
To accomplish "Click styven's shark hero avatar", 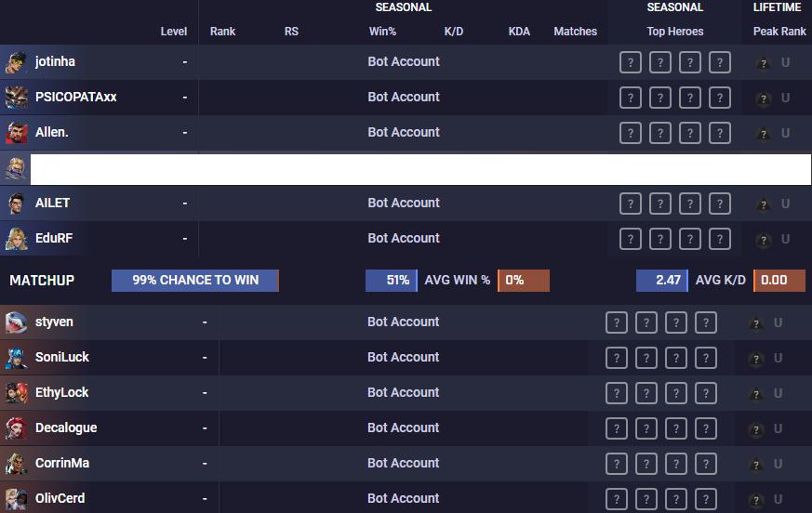I will click(16, 322).
